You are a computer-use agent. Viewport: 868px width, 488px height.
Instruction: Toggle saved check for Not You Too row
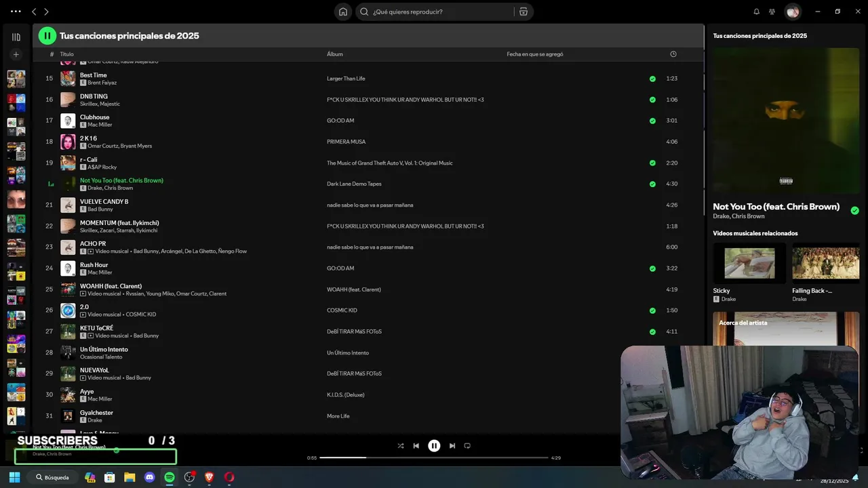point(652,184)
